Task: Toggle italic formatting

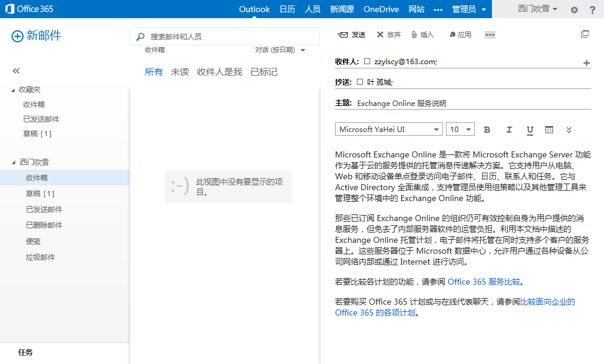Action: pos(509,130)
